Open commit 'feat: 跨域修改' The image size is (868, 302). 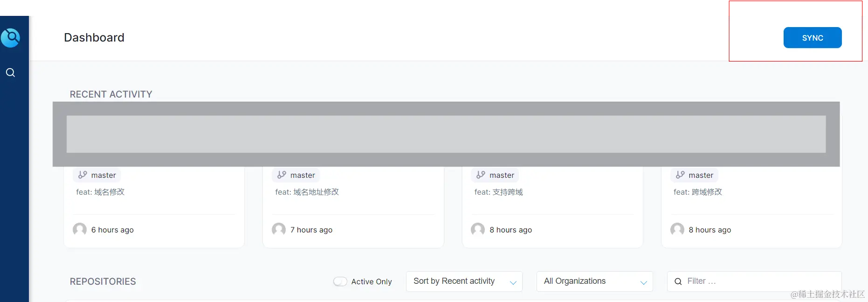(x=698, y=192)
